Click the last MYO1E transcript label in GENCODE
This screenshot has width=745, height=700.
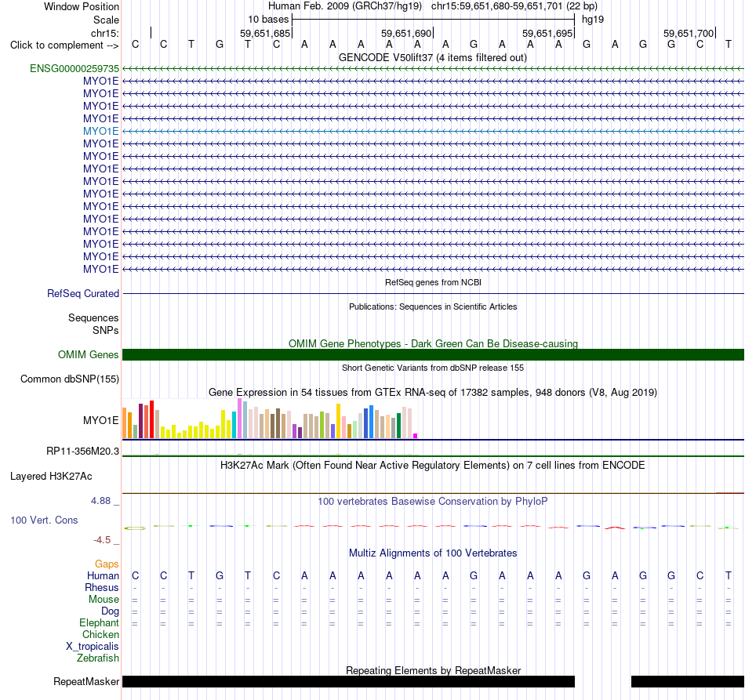pyautogui.click(x=100, y=270)
